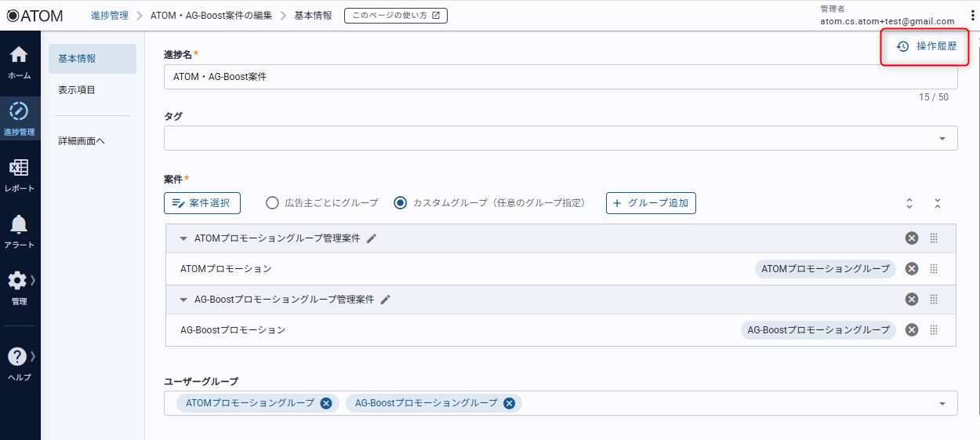Viewport: 980px width, 440px height.
Task: Select 広告主ごとにグループ radio option
Action: point(273,203)
